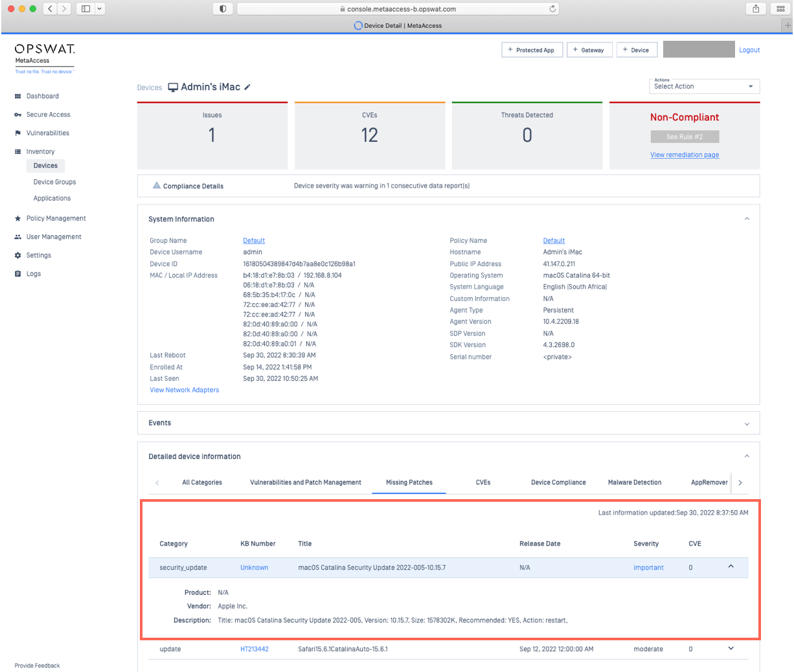Click the + Protected App button
This screenshot has width=794, height=672.
pos(531,50)
